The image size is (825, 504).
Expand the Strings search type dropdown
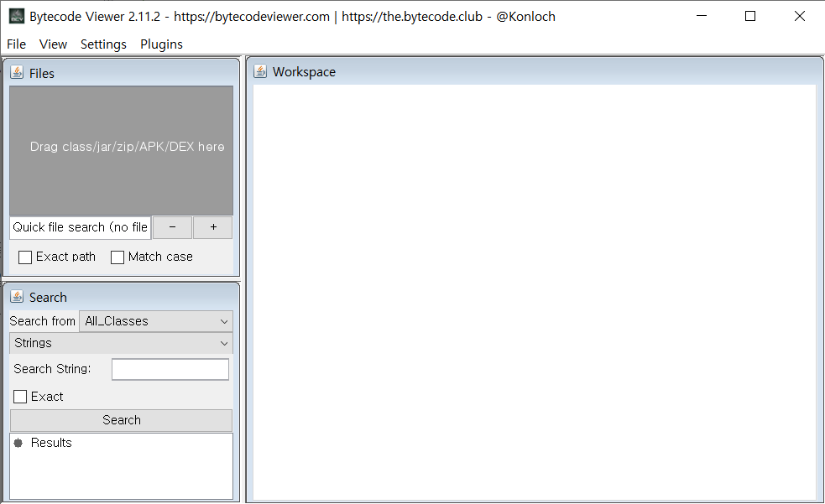coord(121,343)
